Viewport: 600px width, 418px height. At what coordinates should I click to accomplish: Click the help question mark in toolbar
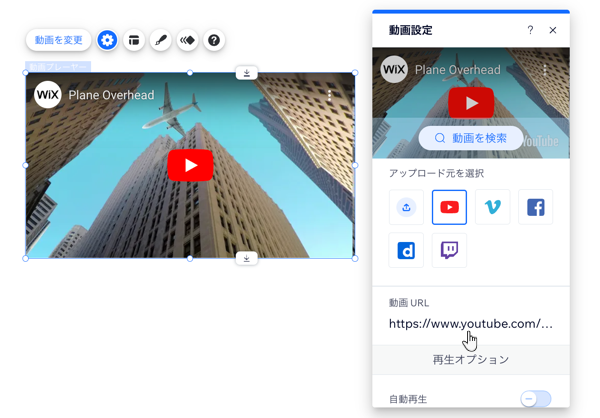[x=214, y=40]
